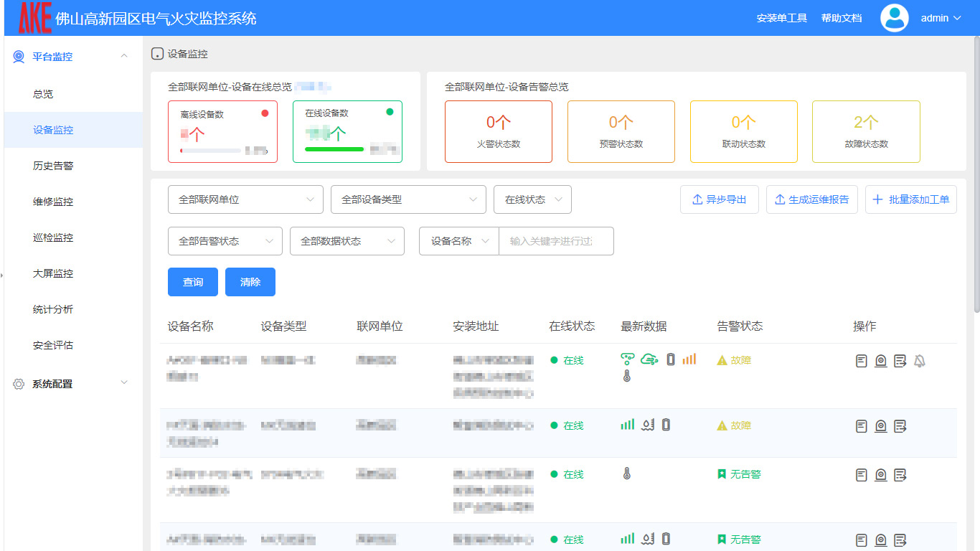Click the 故障状态数 alarm card
The height and width of the screenshot is (551, 980).
pyautogui.click(x=866, y=132)
